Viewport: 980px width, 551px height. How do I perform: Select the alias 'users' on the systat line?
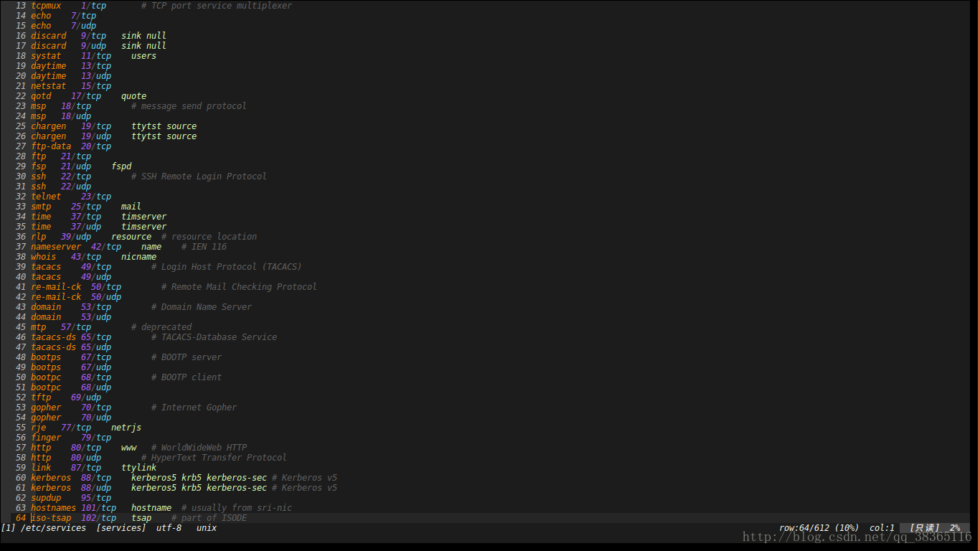click(143, 56)
